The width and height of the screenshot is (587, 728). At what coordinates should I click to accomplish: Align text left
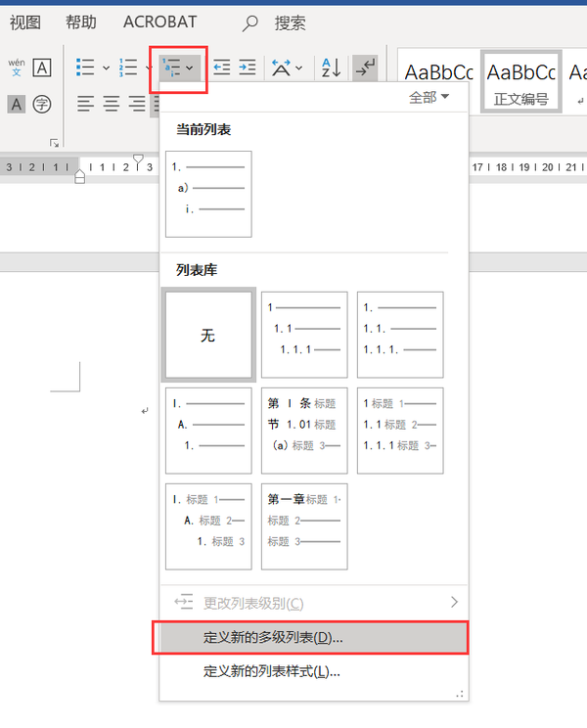coord(85,104)
